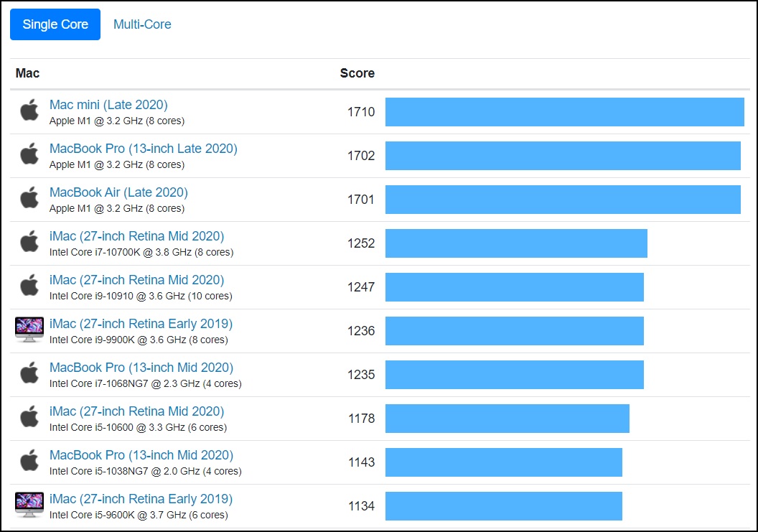Click iMac thumbnail for the i5-9600K model
The height and width of the screenshot is (532, 758).
point(29,505)
